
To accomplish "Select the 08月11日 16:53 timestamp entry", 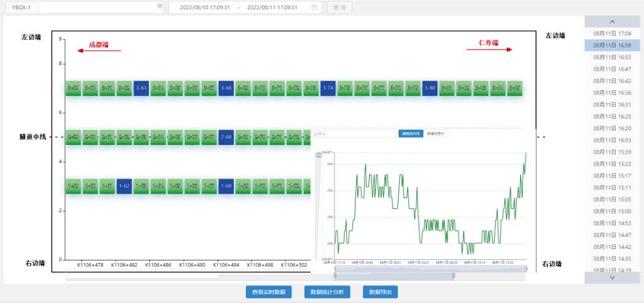I will [x=612, y=57].
